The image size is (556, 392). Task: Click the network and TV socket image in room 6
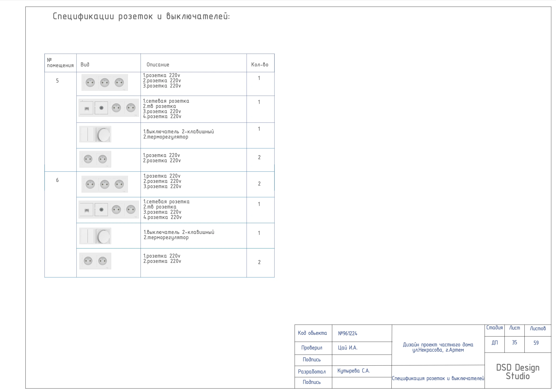tap(109, 210)
